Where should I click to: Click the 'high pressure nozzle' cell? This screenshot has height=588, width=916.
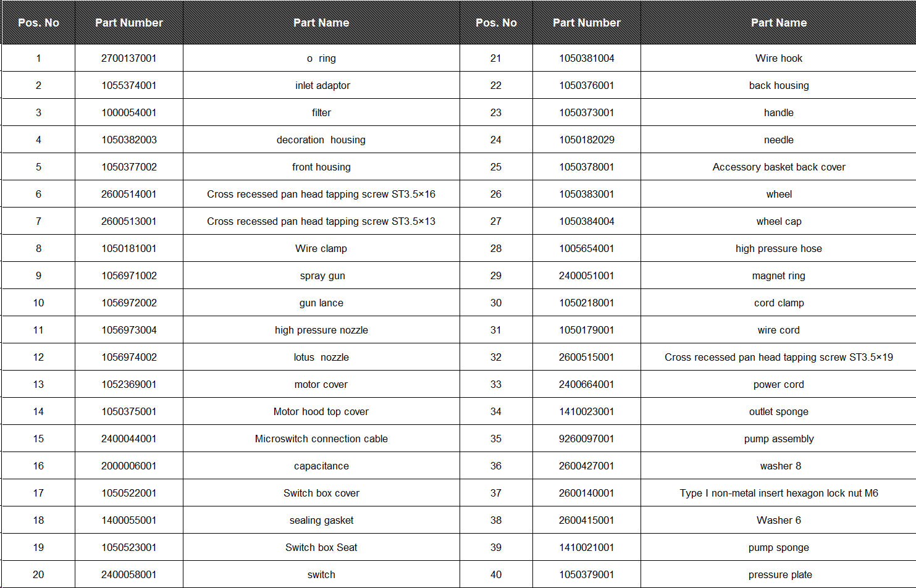point(321,330)
